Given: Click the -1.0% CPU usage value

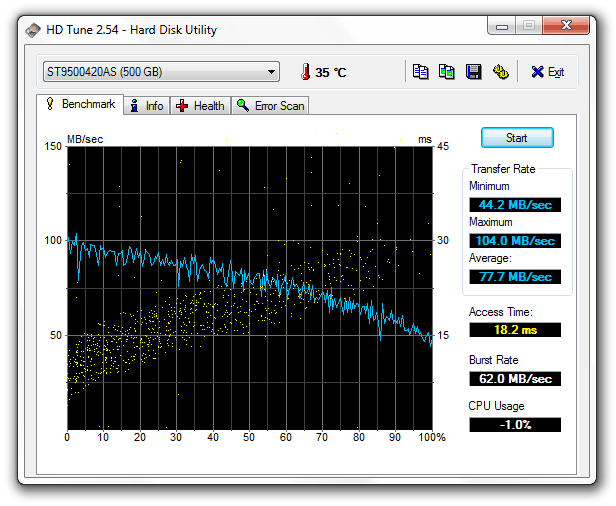Looking at the screenshot, I should point(515,425).
